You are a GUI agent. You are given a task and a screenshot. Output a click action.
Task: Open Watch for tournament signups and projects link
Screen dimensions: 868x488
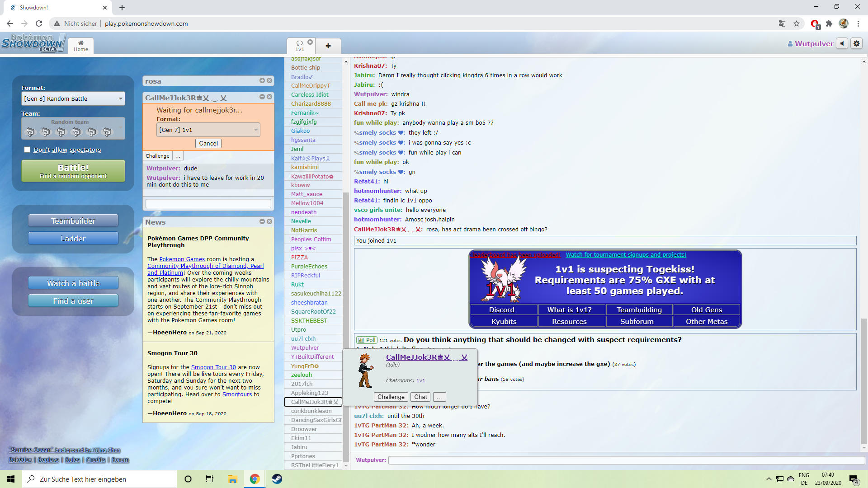626,255
